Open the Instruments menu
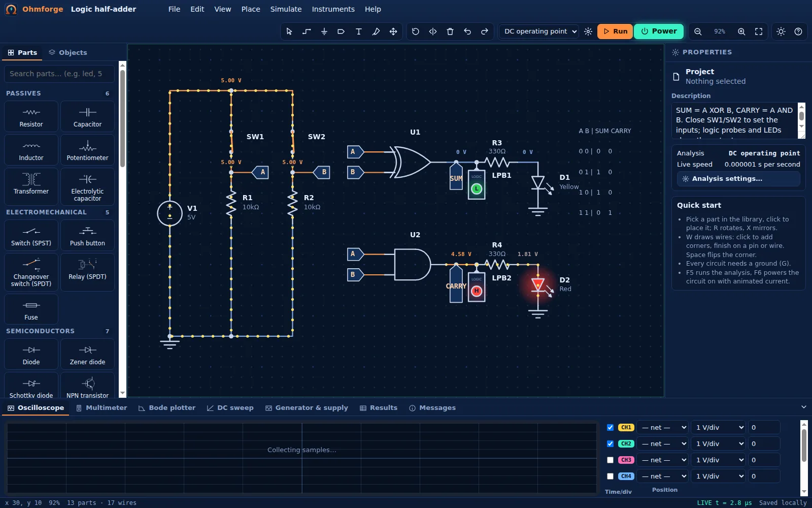Image resolution: width=812 pixels, height=508 pixels. tap(333, 9)
